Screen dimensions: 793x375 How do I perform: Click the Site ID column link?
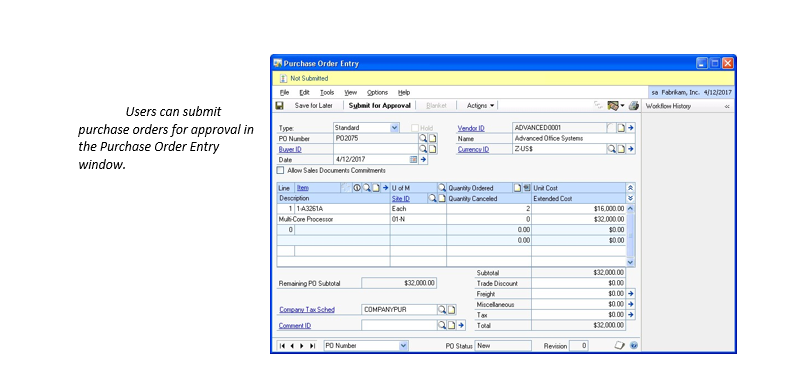click(401, 199)
